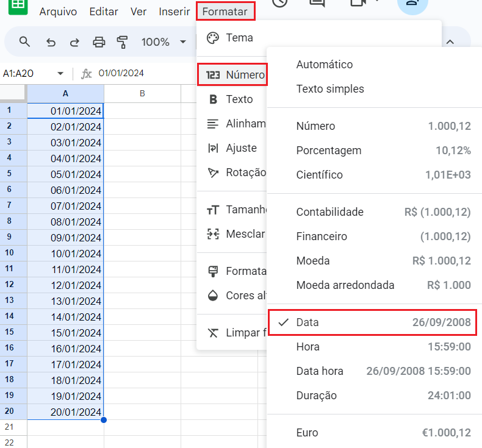This screenshot has width=482, height=448.
Task: Open the Ver menu
Action: pos(138,12)
